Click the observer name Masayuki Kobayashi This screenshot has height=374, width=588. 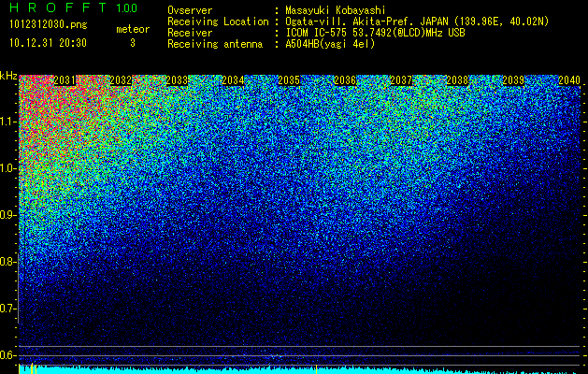pyautogui.click(x=336, y=10)
